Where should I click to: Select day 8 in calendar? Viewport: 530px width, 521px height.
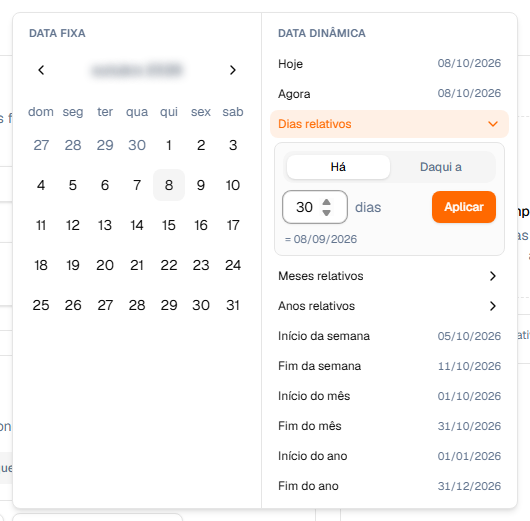tap(169, 185)
